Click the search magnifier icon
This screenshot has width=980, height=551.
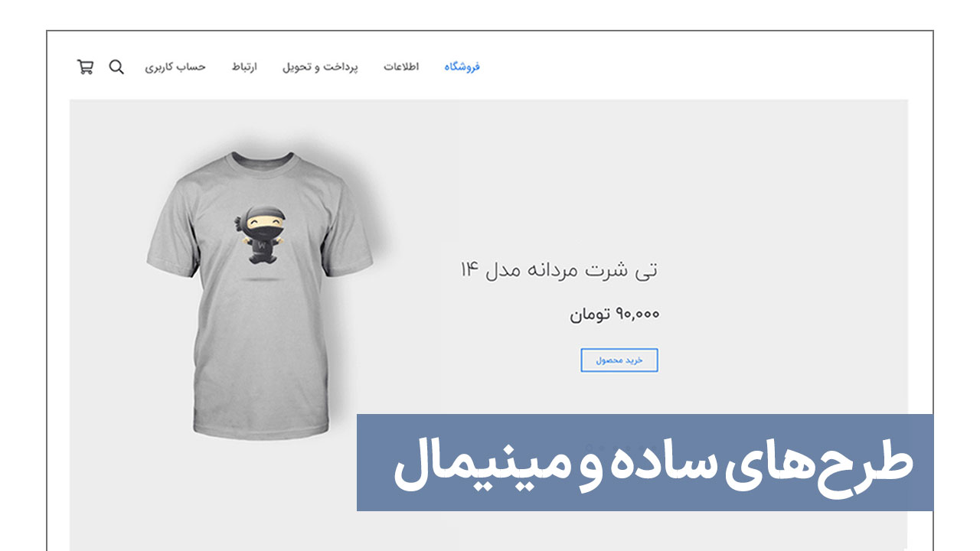click(116, 67)
